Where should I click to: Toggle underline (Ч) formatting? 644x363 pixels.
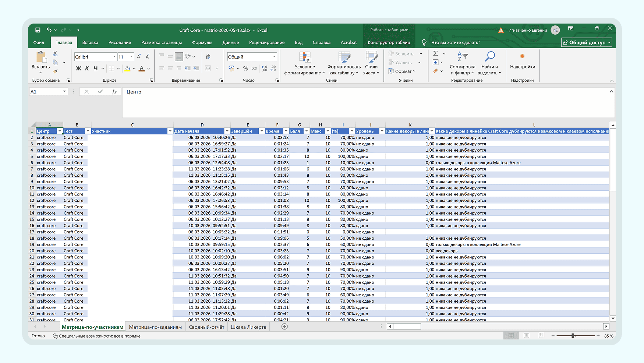point(96,68)
